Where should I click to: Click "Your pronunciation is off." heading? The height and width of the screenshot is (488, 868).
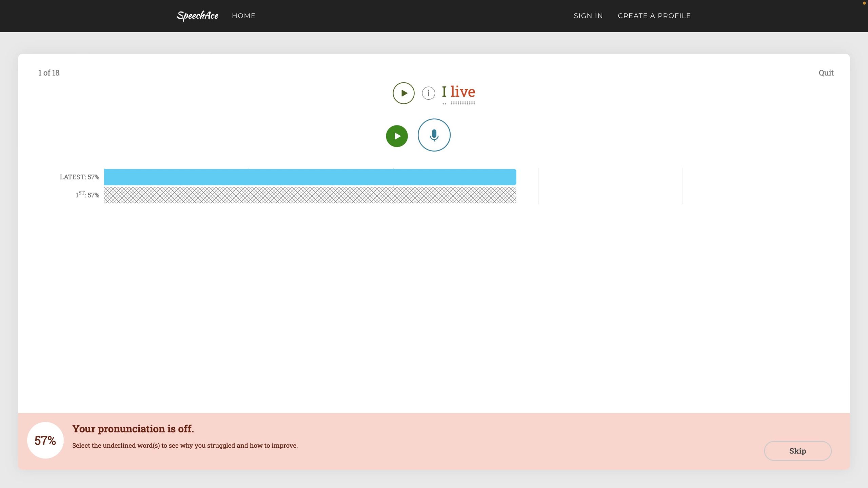[133, 429]
